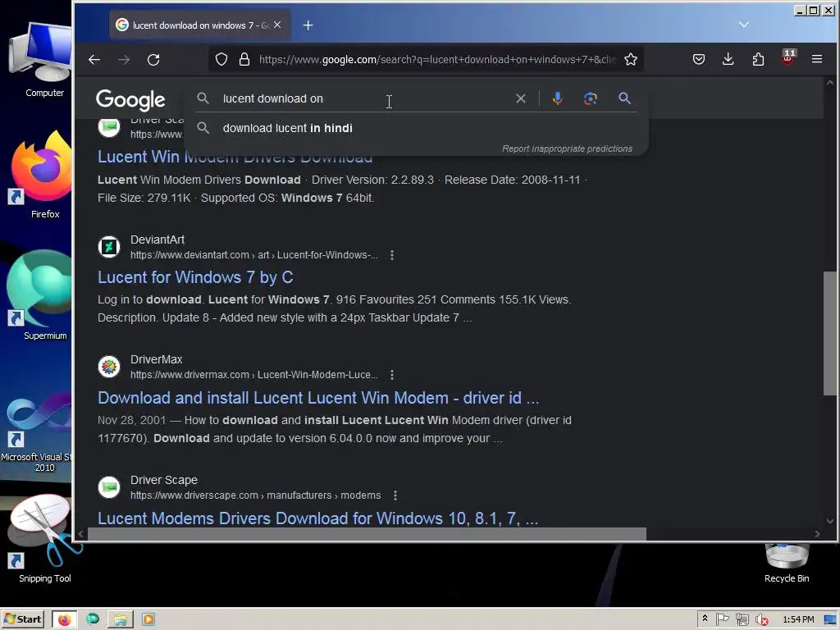Screen dimensions: 840x630
Task: Open Action Center flag tray icon
Action: (723, 619)
